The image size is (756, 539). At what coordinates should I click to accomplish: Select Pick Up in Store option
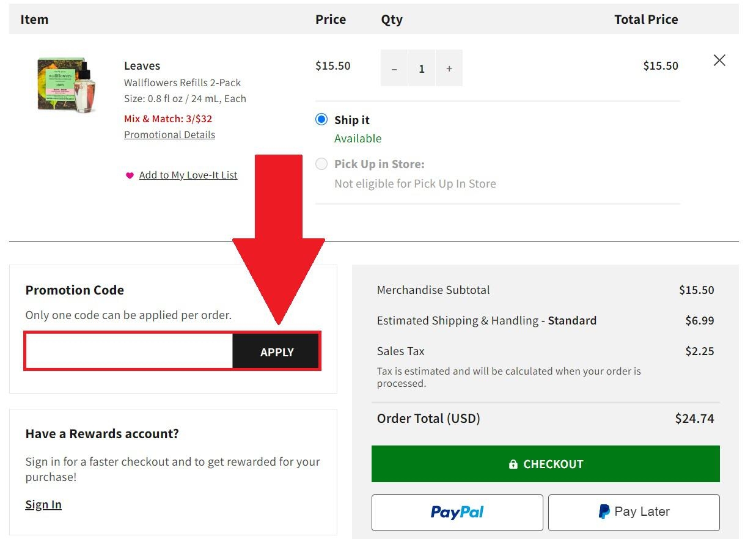(x=321, y=164)
